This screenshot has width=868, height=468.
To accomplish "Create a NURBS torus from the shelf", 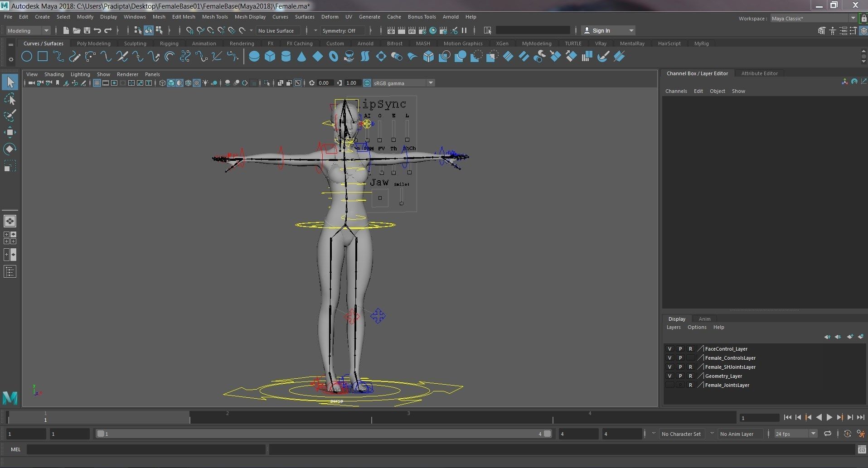I will pyautogui.click(x=334, y=57).
